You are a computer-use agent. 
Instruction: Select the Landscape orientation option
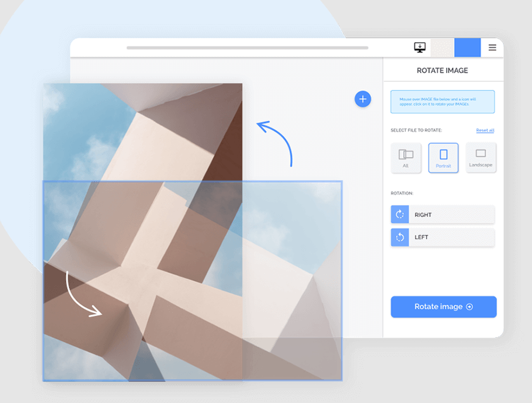click(x=481, y=158)
